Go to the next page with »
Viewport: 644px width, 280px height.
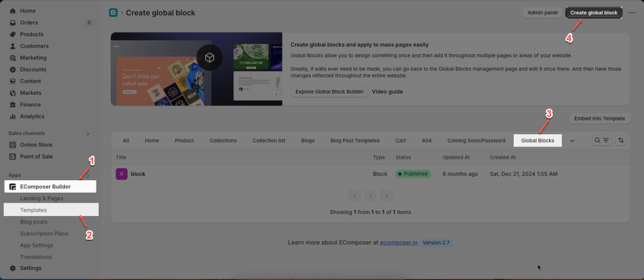[386, 195]
